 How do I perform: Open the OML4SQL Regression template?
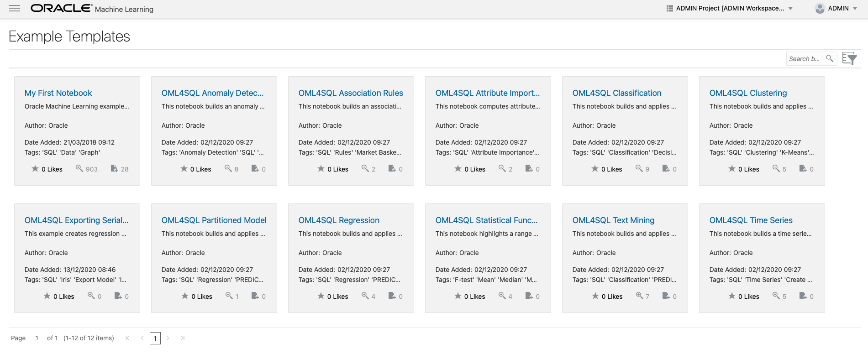[x=339, y=220]
